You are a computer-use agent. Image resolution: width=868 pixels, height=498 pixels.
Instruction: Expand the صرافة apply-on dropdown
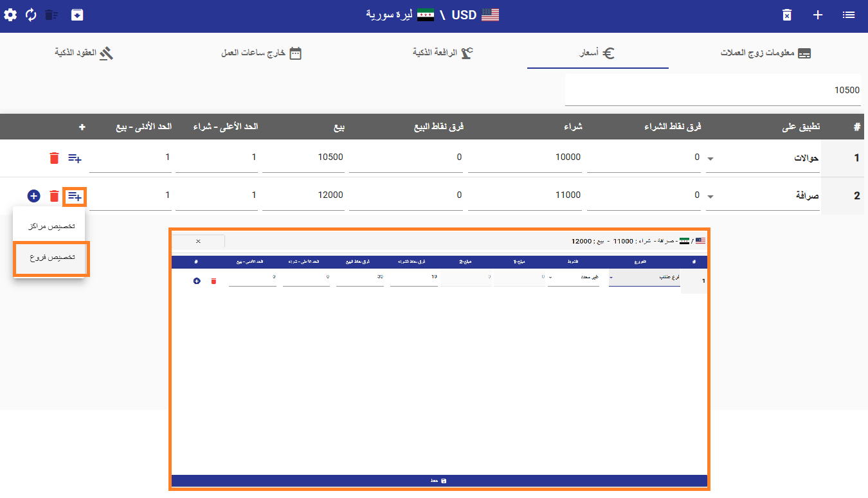[x=710, y=197]
